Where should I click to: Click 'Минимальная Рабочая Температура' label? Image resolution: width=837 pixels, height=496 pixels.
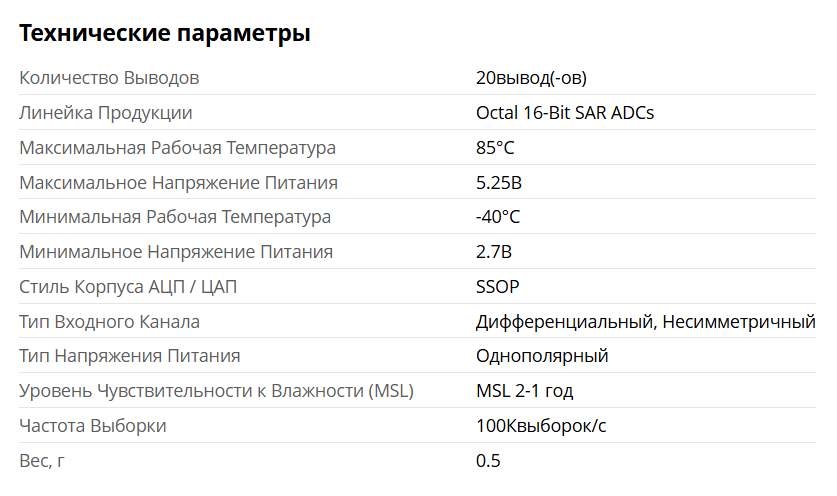(175, 217)
